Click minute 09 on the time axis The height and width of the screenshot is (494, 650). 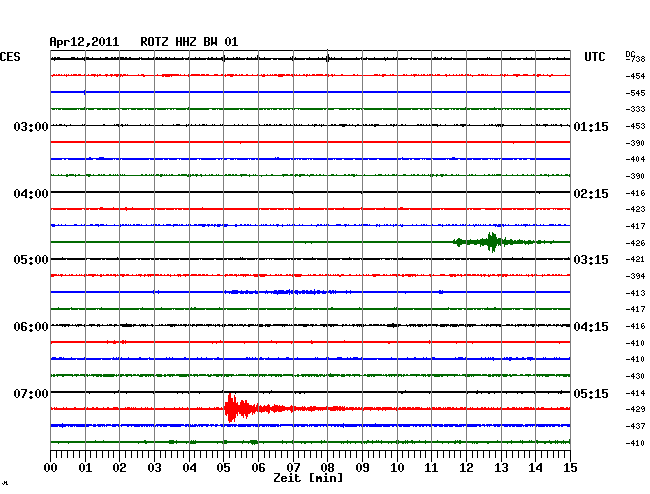point(362,467)
